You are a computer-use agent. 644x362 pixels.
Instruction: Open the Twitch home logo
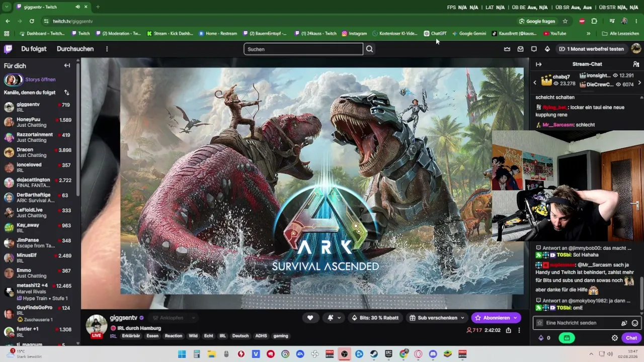[8, 49]
